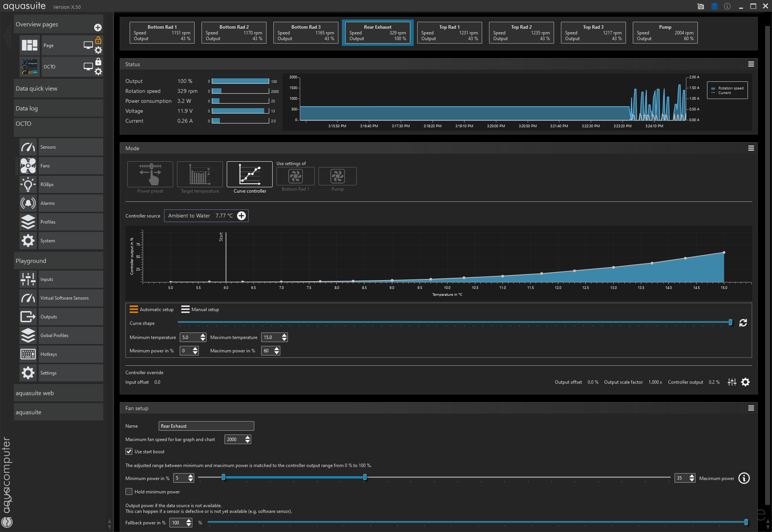
Task: Select the Bottom Rad 2 fan tile
Action: pyautogui.click(x=234, y=33)
